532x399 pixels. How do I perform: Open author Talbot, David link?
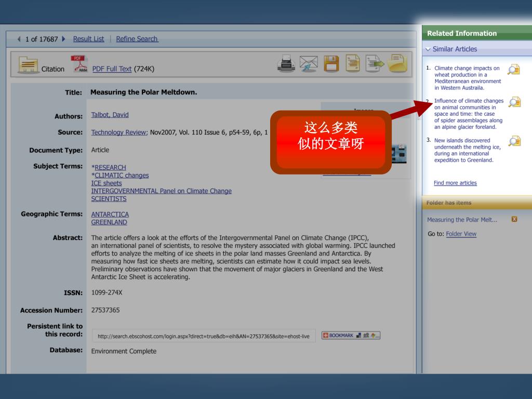[x=110, y=115]
